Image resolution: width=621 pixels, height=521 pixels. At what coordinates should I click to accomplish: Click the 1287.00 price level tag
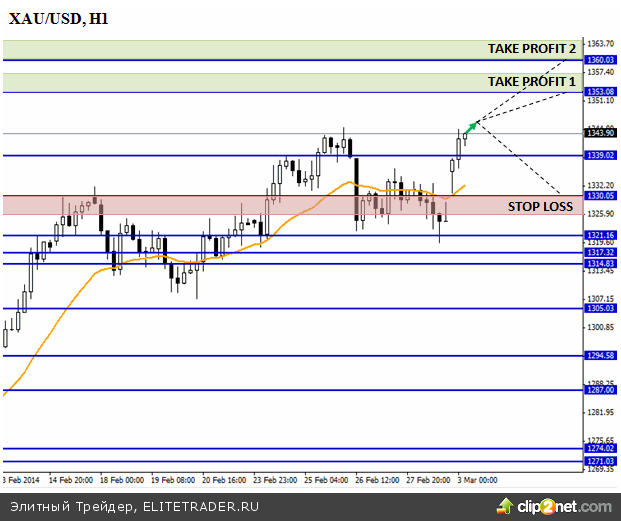pyautogui.click(x=601, y=390)
